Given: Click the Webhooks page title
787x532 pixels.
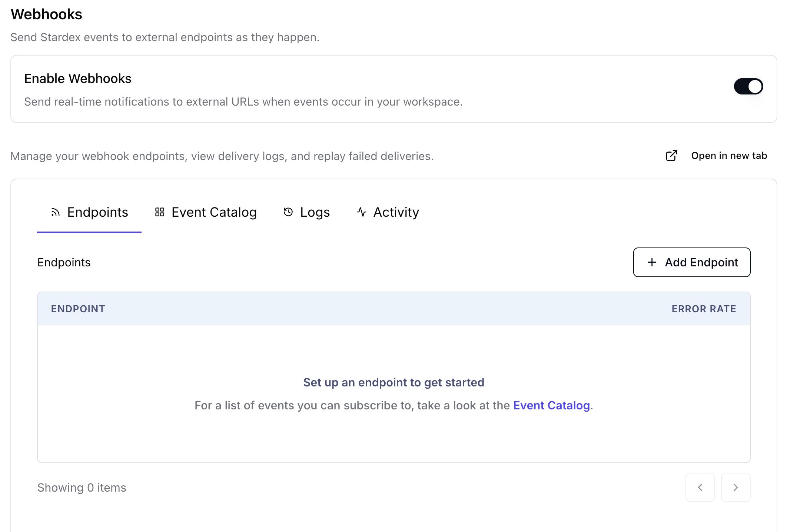Looking at the screenshot, I should click(x=46, y=14).
